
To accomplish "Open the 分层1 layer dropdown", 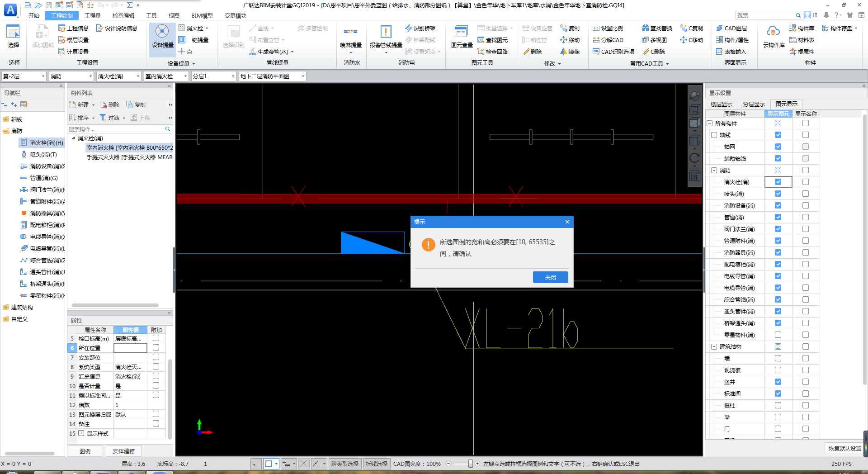I will point(214,76).
